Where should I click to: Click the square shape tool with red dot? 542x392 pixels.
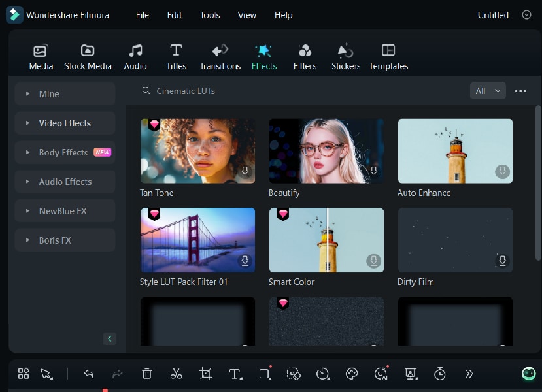tap(265, 373)
